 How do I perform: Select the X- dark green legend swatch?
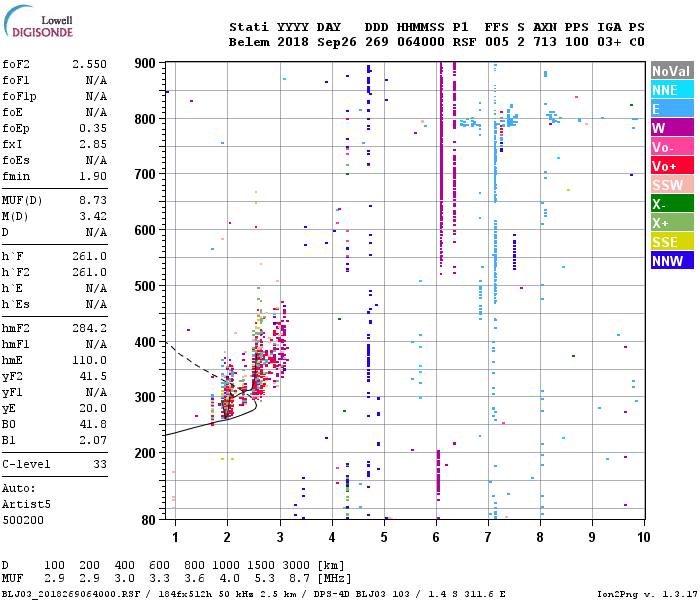(672, 204)
